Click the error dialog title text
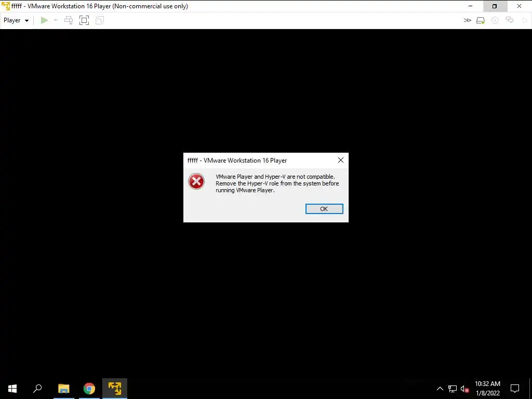 [x=237, y=161]
